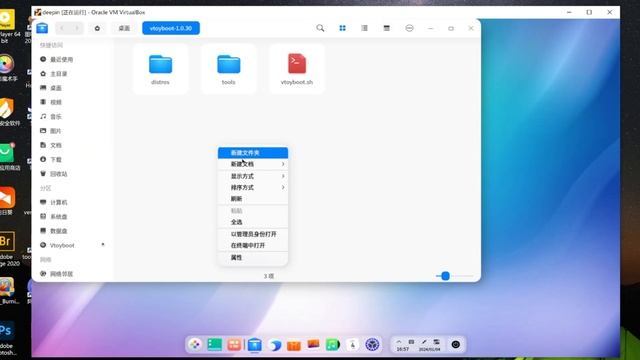Open the tools folder
Image resolution: width=640 pixels, height=360 pixels.
click(x=229, y=69)
